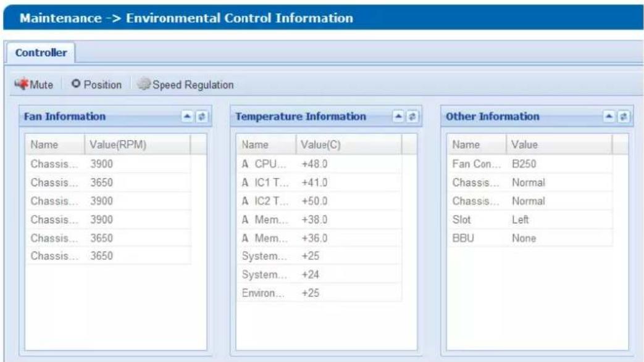Collapse the Temperature Information panel
The image size is (644, 362).
398,117
